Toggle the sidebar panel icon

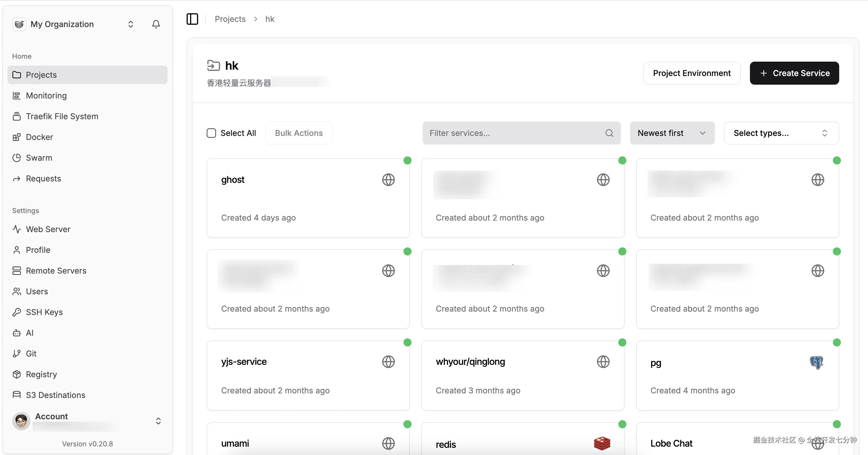192,19
